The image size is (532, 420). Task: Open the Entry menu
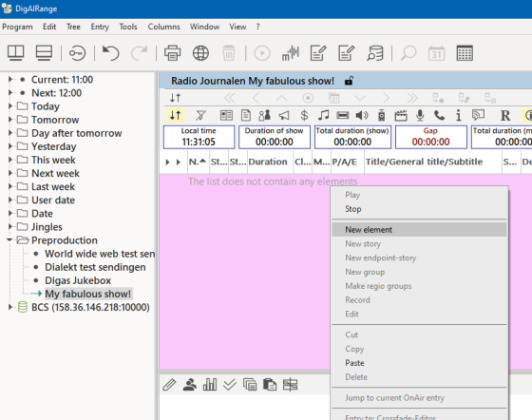pos(100,27)
